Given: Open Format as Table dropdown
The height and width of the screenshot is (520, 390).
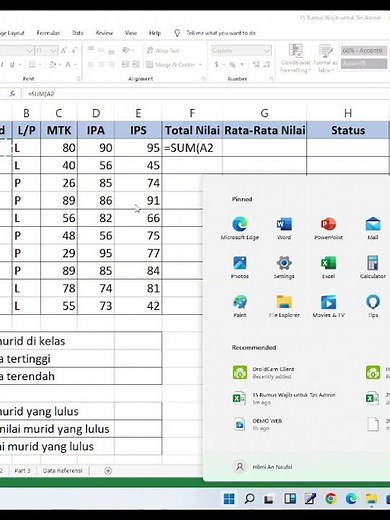Looking at the screenshot, I should (x=325, y=58).
